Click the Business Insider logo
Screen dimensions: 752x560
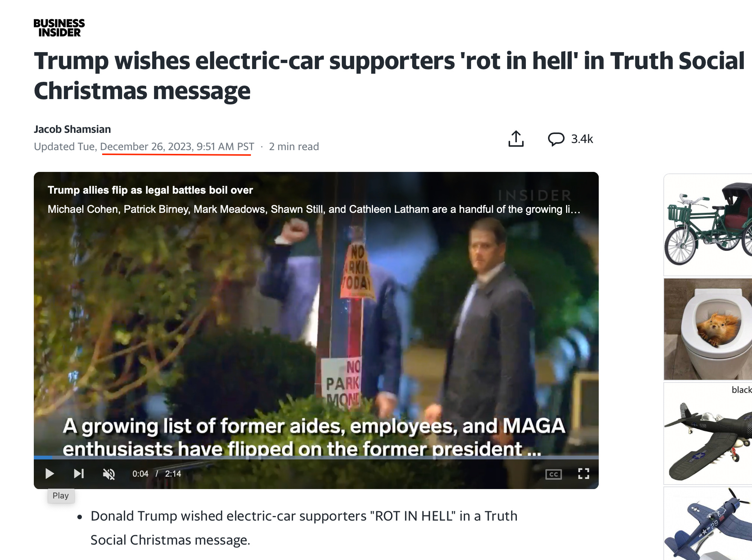click(59, 28)
